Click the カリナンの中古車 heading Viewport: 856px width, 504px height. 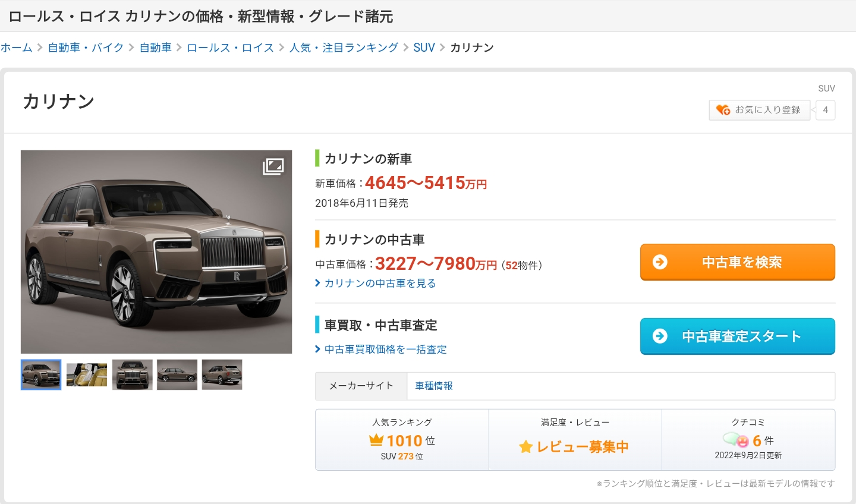click(x=374, y=240)
